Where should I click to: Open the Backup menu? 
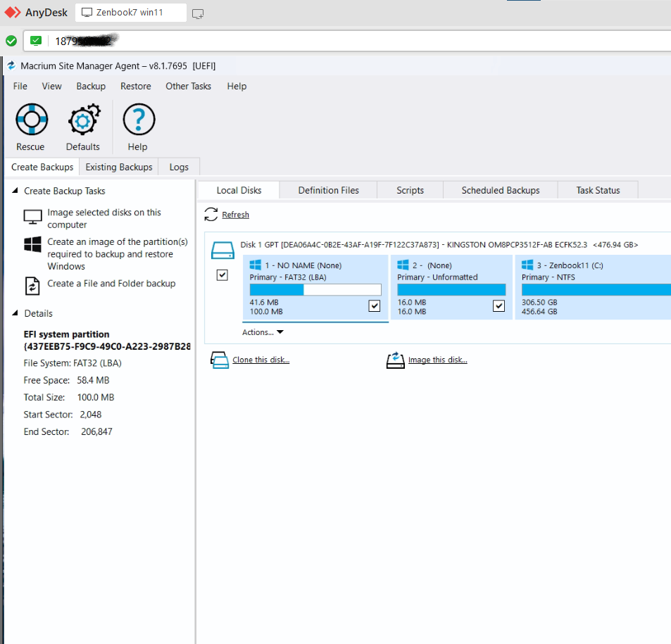[91, 86]
